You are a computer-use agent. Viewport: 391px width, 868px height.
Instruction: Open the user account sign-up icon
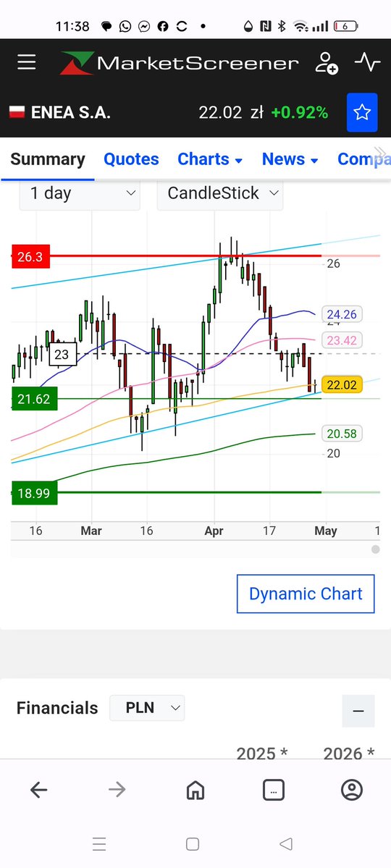(327, 62)
